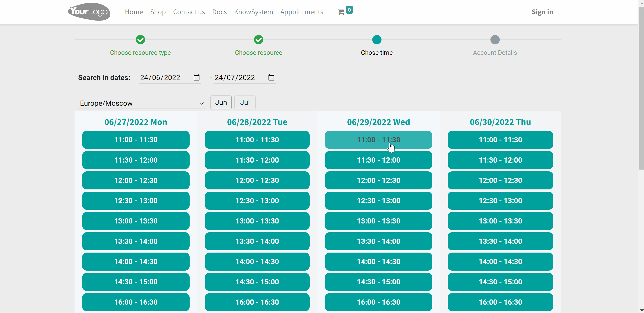Open Appointments menu item

(x=302, y=12)
